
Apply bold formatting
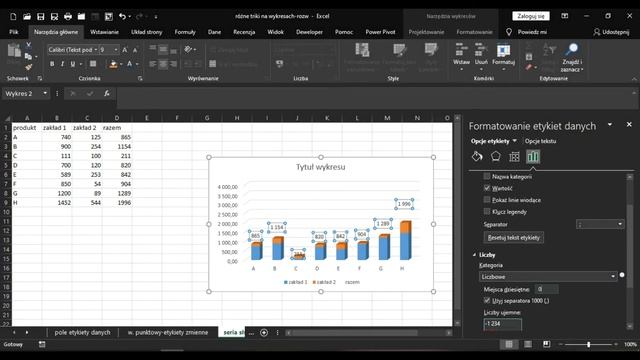pos(52,64)
